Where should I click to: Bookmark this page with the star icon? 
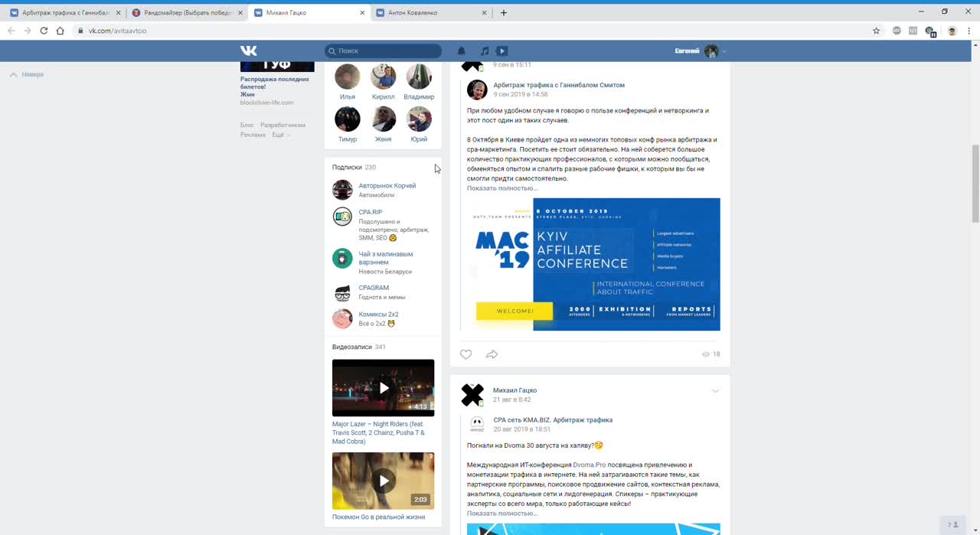[877, 31]
